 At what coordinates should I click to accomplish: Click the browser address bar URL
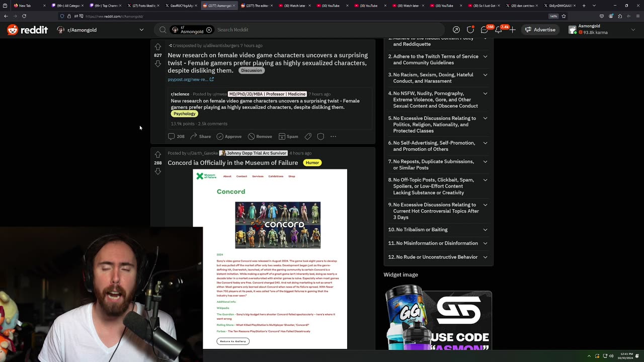115,16
